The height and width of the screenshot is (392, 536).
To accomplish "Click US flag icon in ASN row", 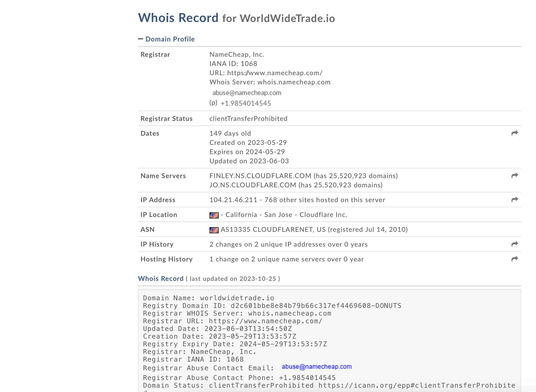I will (214, 230).
